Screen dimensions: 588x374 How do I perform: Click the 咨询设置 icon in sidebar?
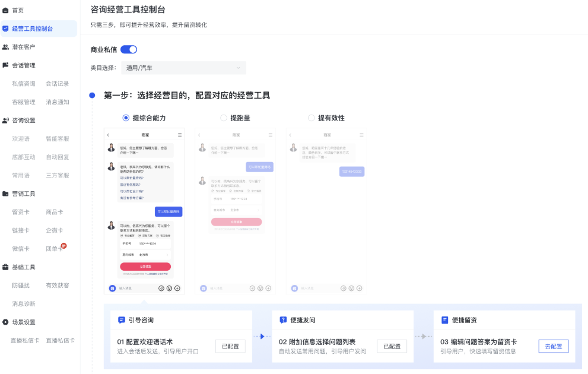point(5,121)
